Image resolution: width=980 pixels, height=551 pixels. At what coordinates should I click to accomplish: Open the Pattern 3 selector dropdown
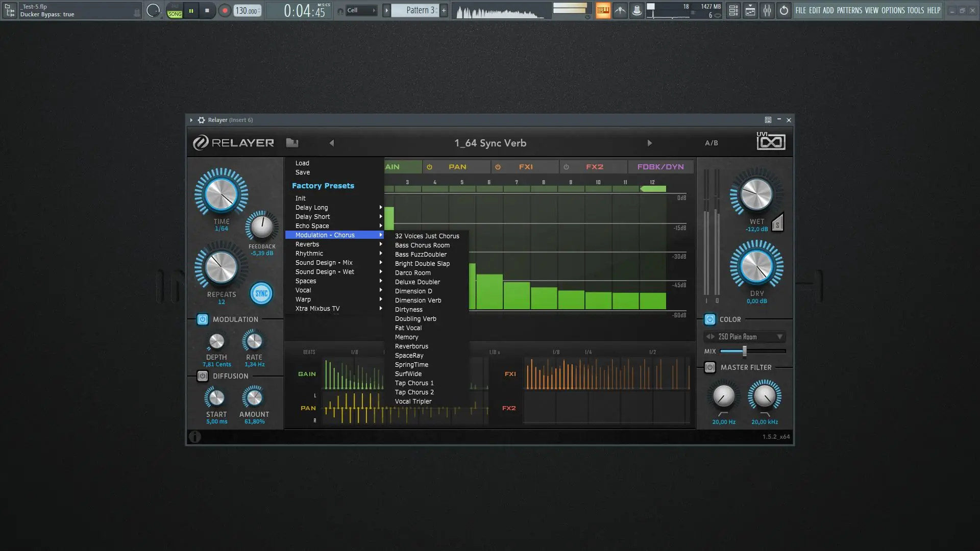pos(415,10)
